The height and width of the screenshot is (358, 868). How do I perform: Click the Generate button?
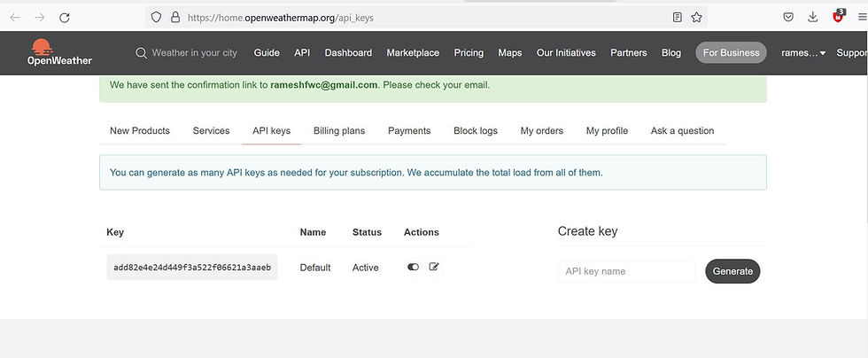click(x=733, y=271)
